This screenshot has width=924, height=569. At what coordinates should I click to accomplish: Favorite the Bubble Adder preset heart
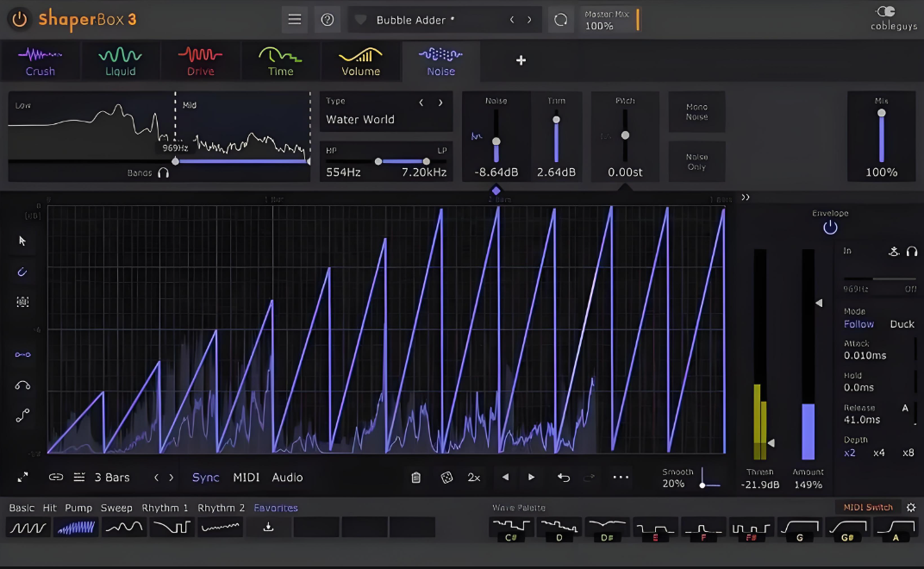[360, 20]
